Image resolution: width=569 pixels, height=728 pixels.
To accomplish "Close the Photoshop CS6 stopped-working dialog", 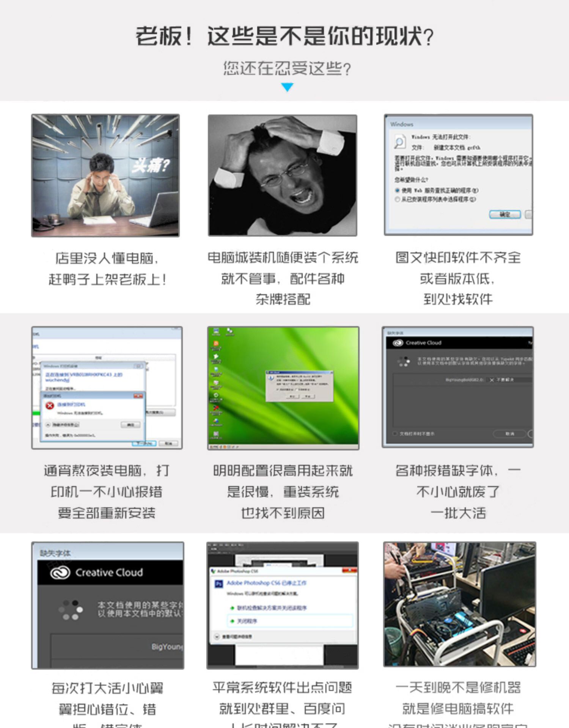I will coord(349,571).
